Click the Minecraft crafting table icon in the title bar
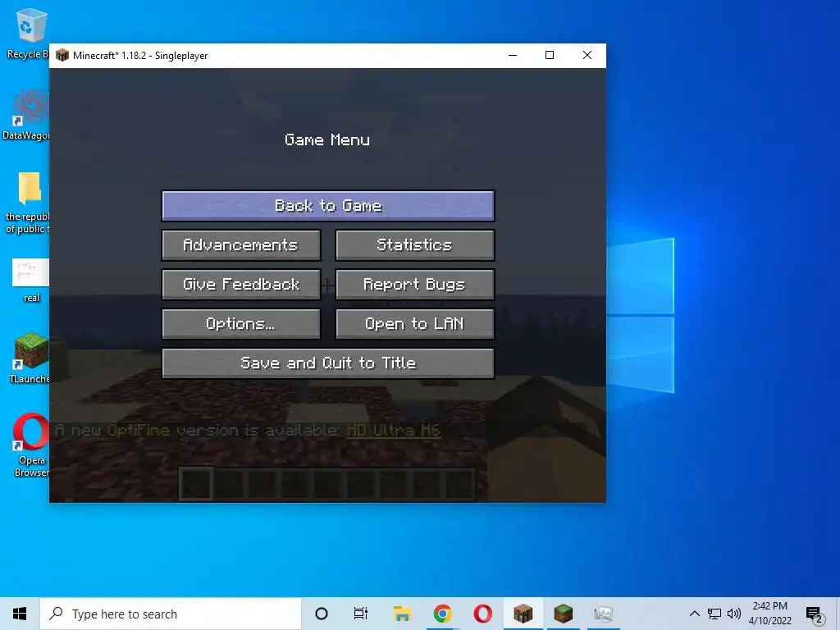The image size is (840, 630). (x=62, y=55)
